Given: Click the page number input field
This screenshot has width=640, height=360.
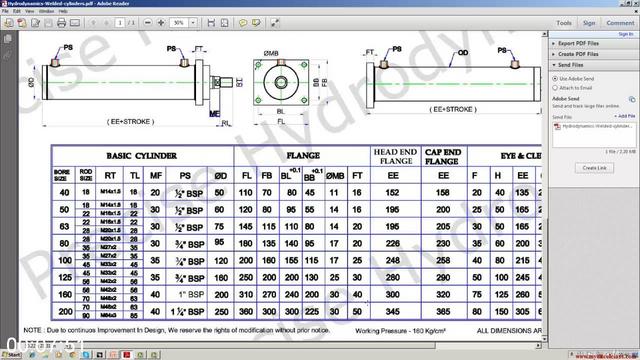Looking at the screenshot, I should [120, 23].
